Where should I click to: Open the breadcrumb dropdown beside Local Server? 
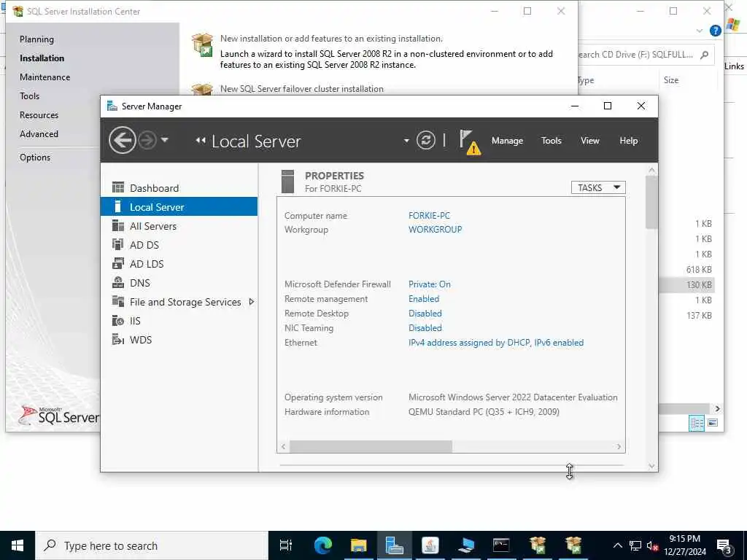pyautogui.click(x=406, y=141)
